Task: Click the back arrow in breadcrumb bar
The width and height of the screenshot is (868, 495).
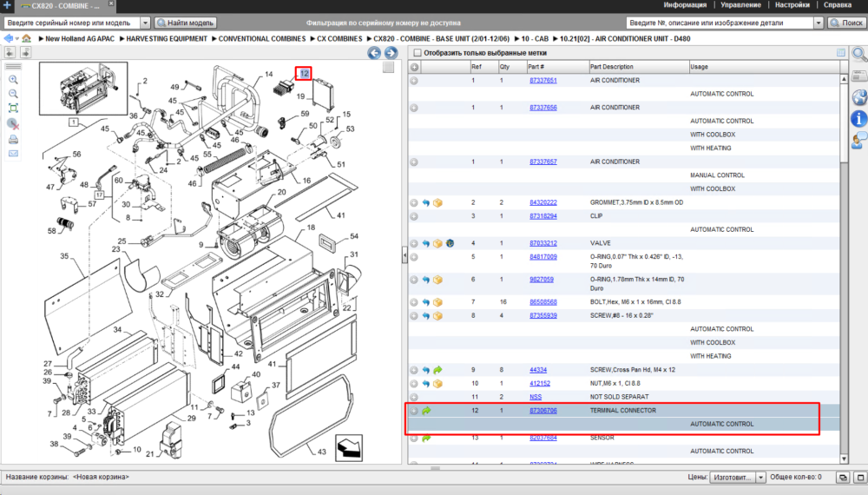Action: tap(8, 38)
